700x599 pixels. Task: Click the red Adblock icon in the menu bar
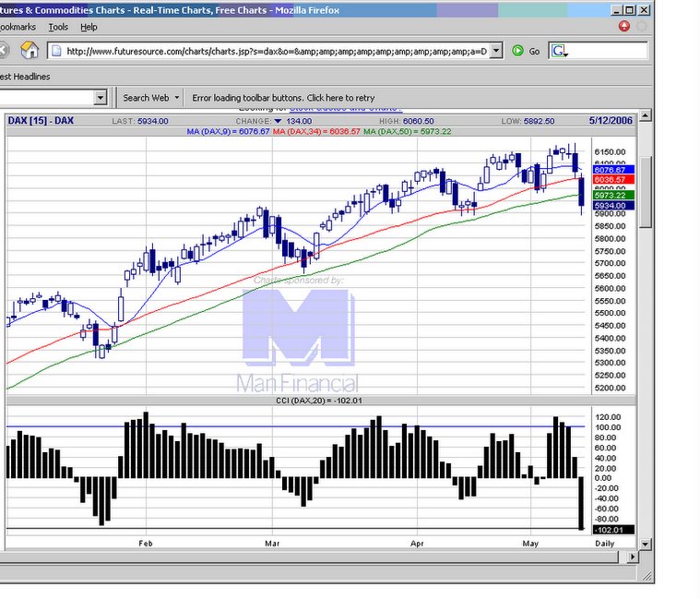click(x=624, y=27)
